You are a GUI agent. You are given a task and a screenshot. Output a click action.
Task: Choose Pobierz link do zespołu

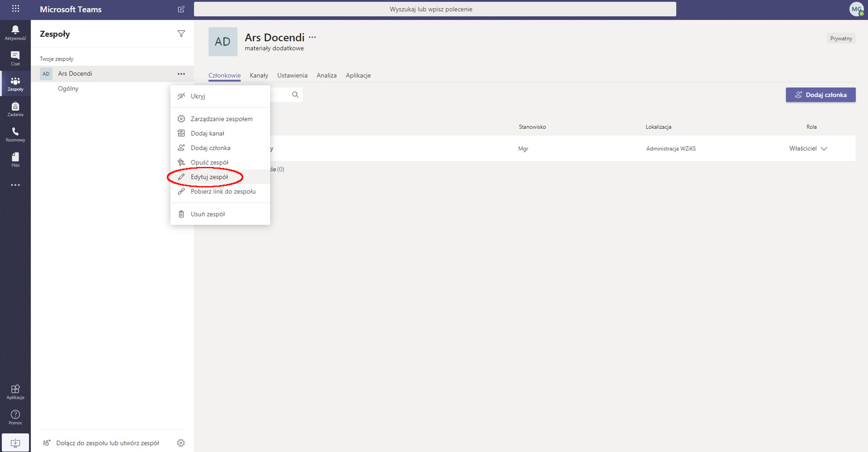point(220,192)
